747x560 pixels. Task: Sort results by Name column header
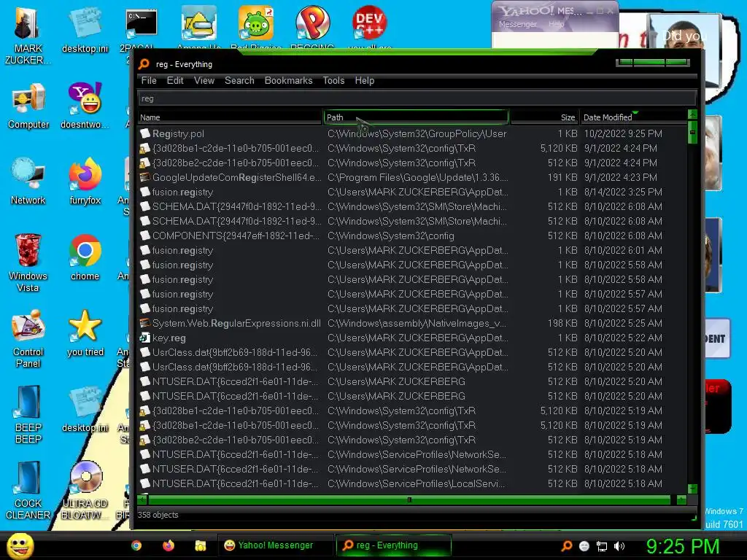click(x=230, y=117)
